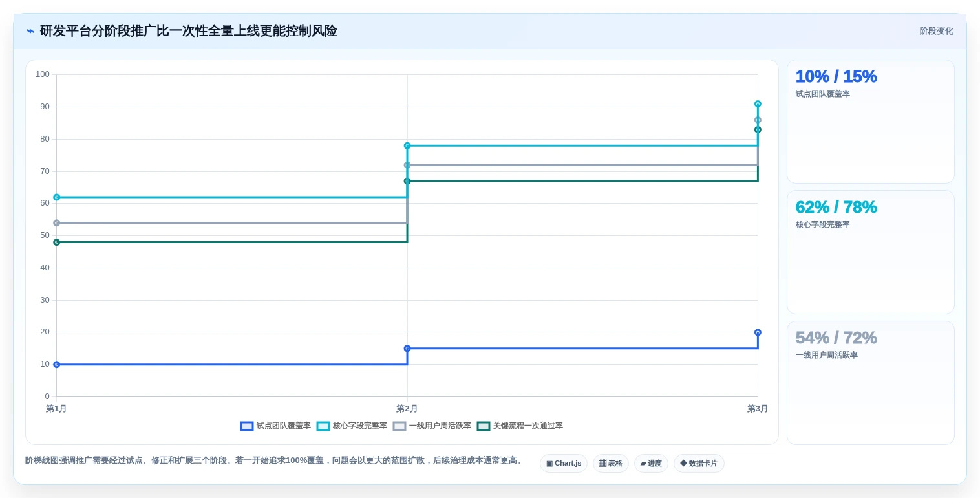Click the 阶段变化 label in header
Viewport: 980px width, 498px height.
[937, 31]
